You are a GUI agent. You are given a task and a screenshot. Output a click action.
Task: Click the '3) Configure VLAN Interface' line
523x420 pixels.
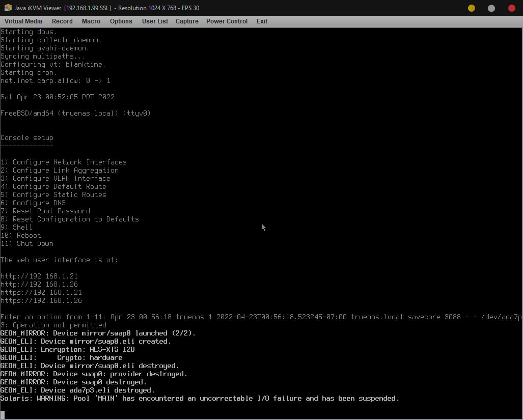56,178
